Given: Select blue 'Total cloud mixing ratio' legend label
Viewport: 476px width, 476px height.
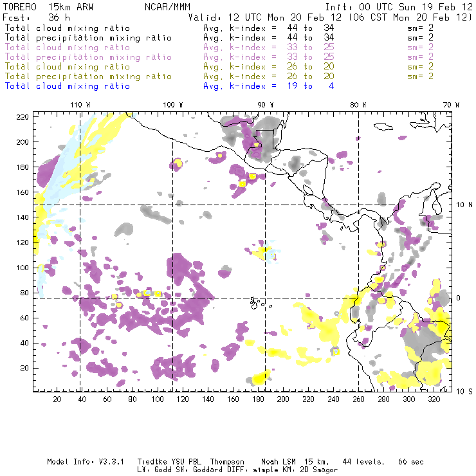Looking at the screenshot, I should click(68, 86).
